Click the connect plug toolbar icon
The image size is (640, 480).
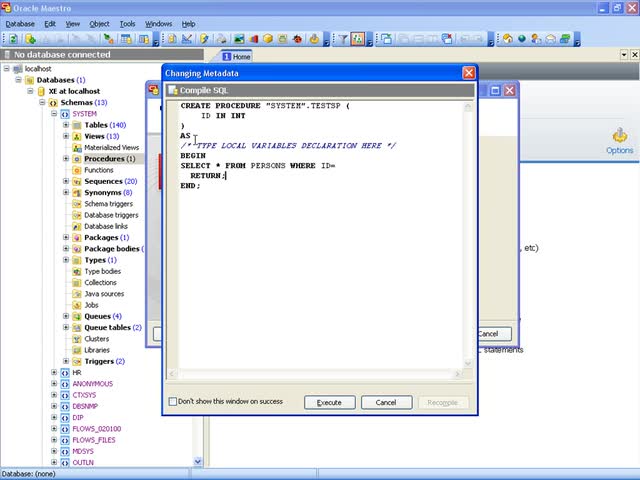[109, 39]
